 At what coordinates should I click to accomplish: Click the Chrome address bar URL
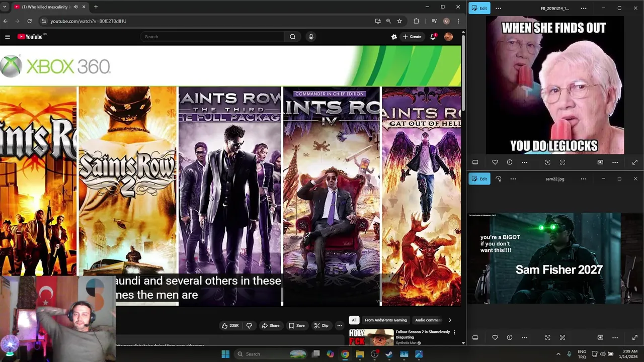pyautogui.click(x=88, y=21)
